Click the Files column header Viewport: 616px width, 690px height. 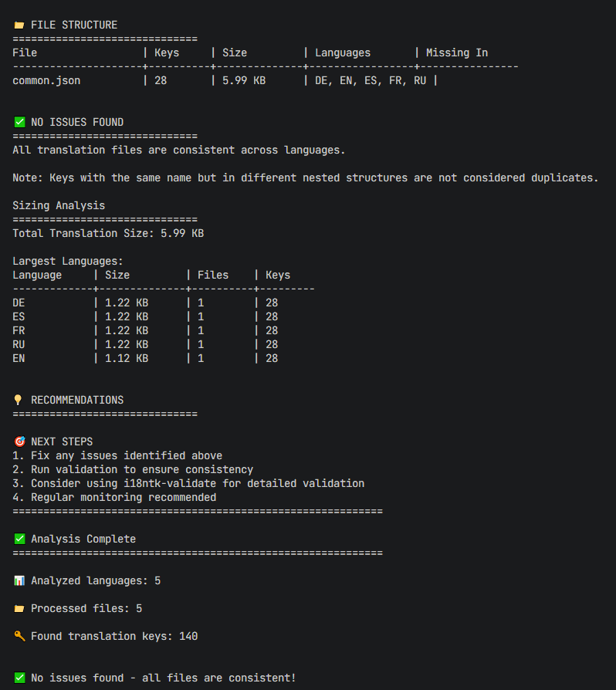tap(213, 275)
